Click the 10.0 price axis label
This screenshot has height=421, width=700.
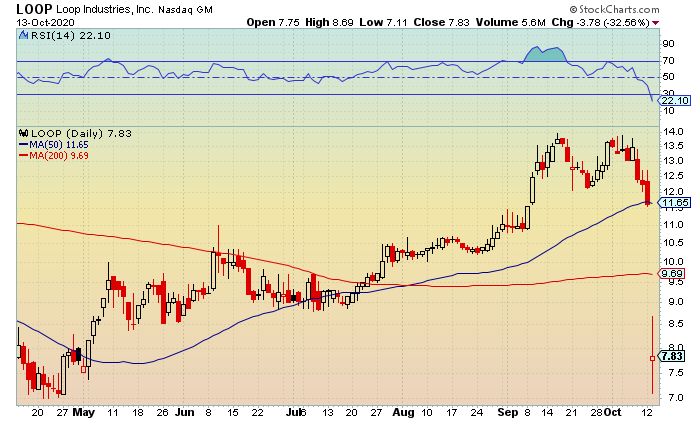[x=673, y=262]
